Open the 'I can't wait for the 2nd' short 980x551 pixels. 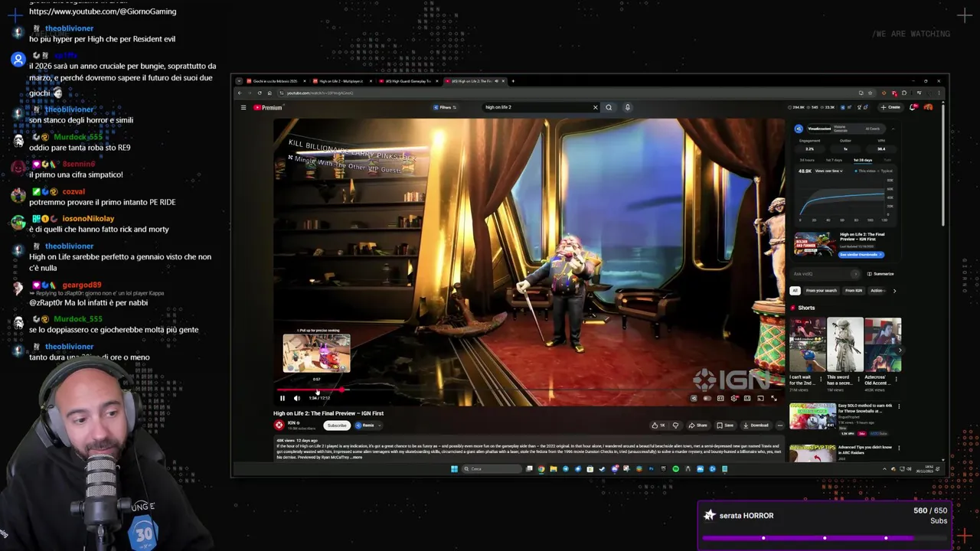(x=808, y=345)
